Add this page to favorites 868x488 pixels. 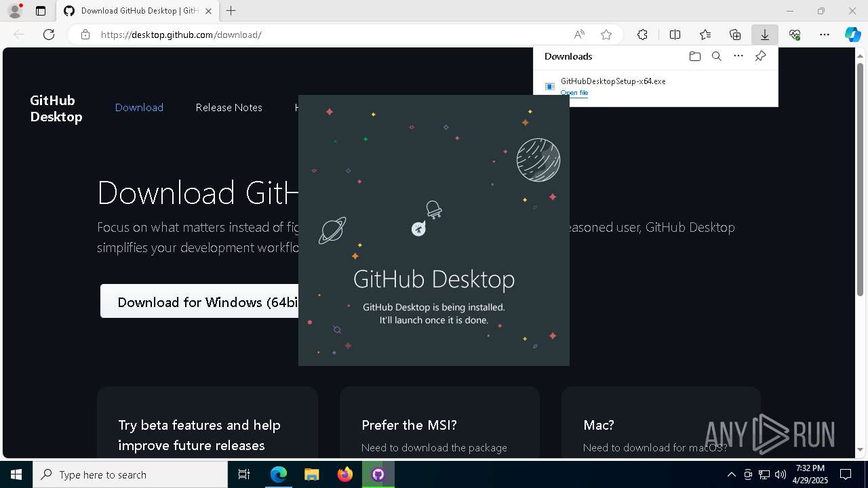606,35
